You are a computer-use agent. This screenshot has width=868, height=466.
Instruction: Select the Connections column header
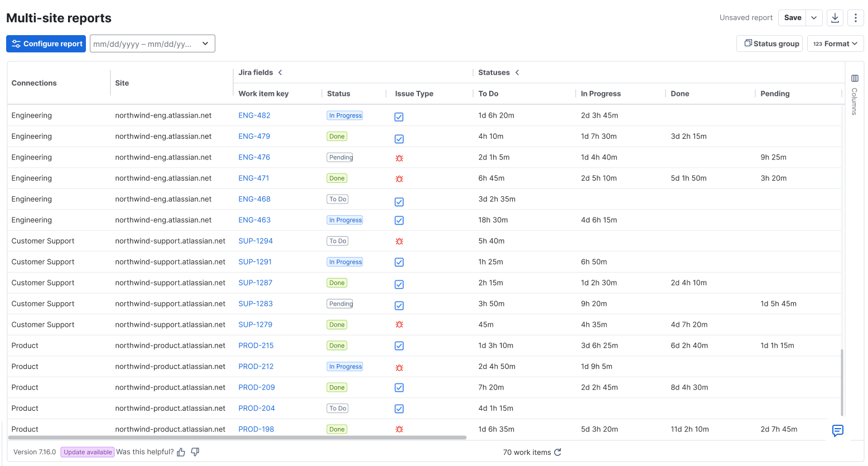tap(34, 83)
